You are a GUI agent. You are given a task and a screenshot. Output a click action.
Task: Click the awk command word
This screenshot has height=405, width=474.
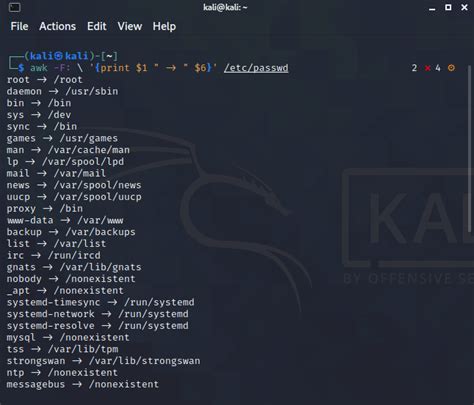tap(39, 68)
